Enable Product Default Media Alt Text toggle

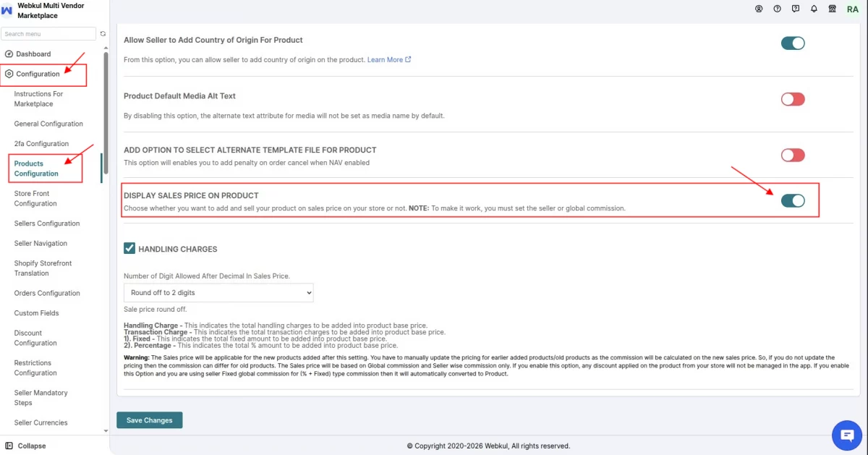coord(793,99)
